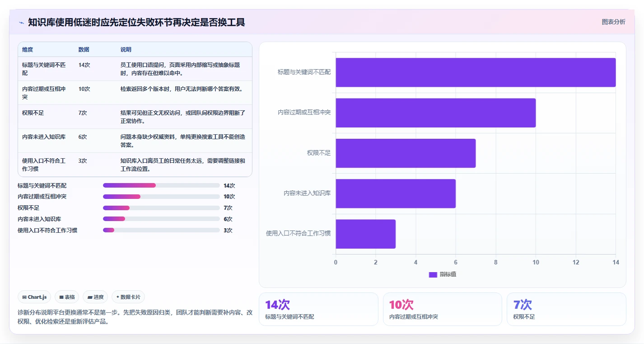Click the page title 知识库使用低迷时应先定位失败环节

pos(136,22)
